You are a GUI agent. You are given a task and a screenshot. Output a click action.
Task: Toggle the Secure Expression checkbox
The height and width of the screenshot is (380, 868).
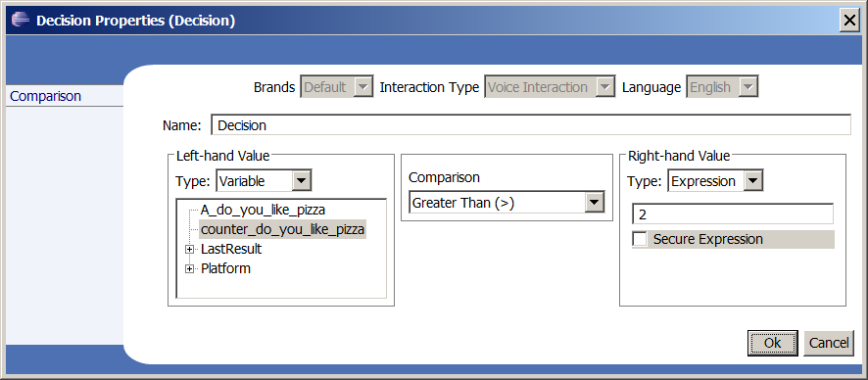point(640,240)
